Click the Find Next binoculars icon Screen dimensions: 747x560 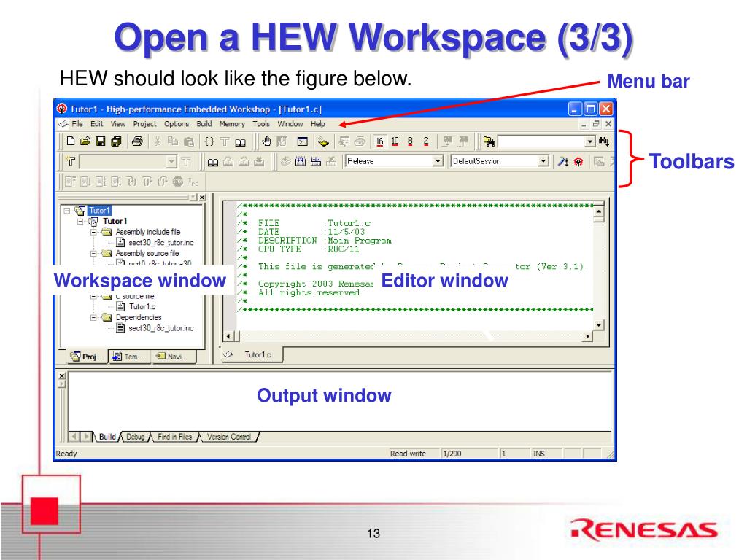click(x=604, y=141)
